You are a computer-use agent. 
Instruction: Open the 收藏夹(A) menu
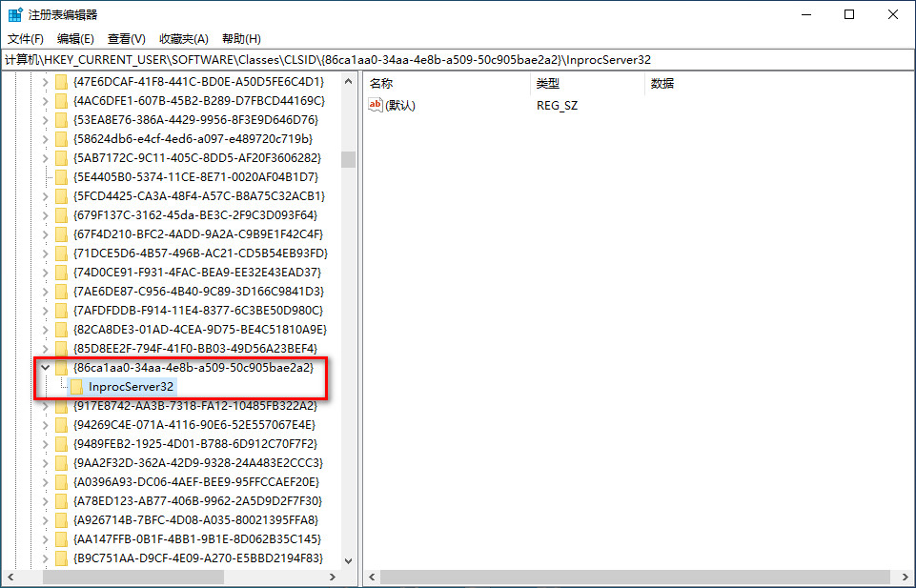coord(183,38)
